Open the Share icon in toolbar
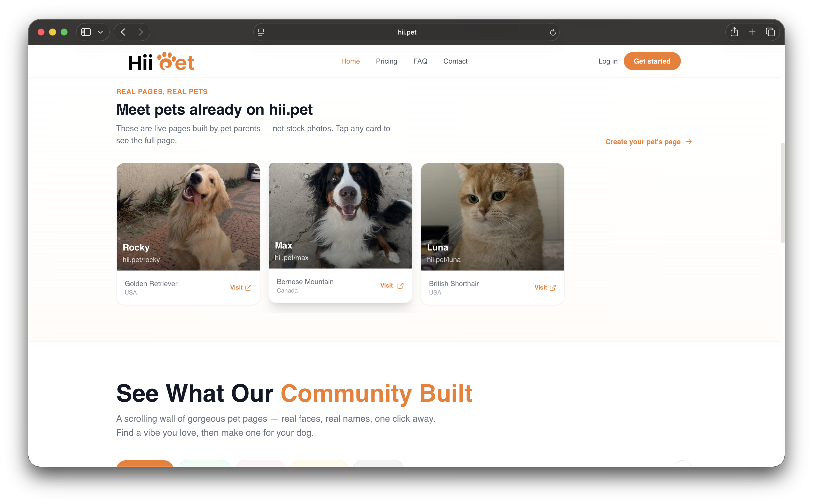The width and height of the screenshot is (813, 504). pyautogui.click(x=734, y=32)
